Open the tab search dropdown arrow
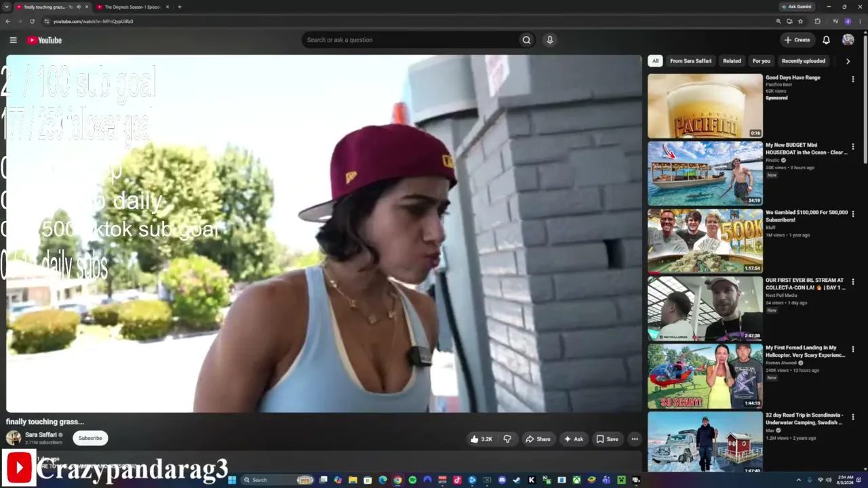868x488 pixels. (x=6, y=7)
